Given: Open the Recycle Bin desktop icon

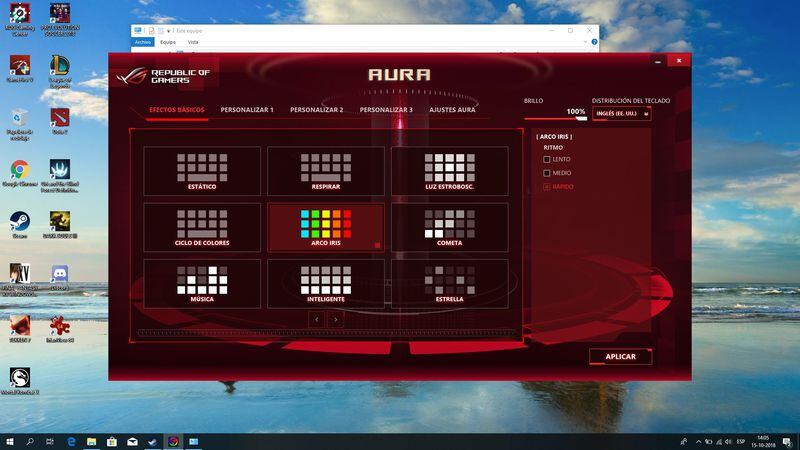Looking at the screenshot, I should click(20, 124).
